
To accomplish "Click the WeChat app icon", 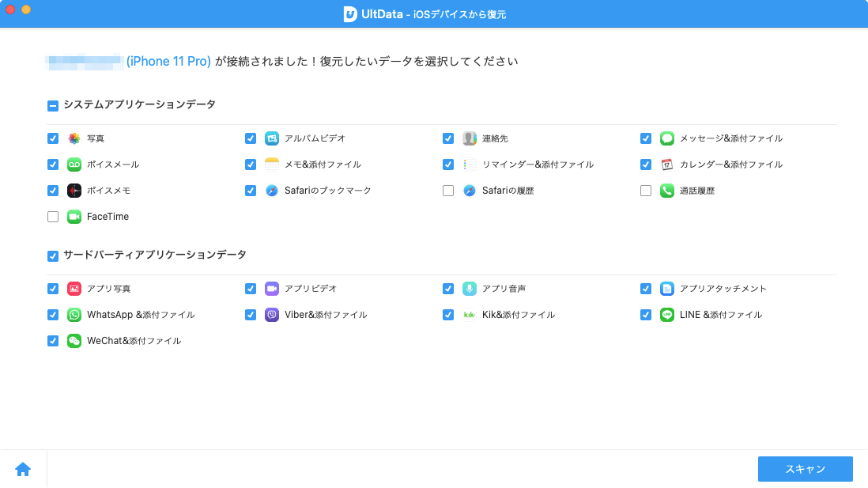I will click(x=74, y=341).
